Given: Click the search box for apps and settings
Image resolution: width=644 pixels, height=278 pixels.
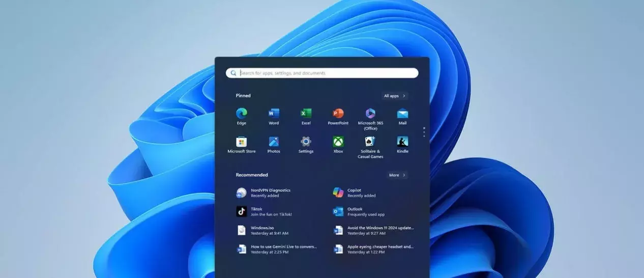Looking at the screenshot, I should 322,73.
